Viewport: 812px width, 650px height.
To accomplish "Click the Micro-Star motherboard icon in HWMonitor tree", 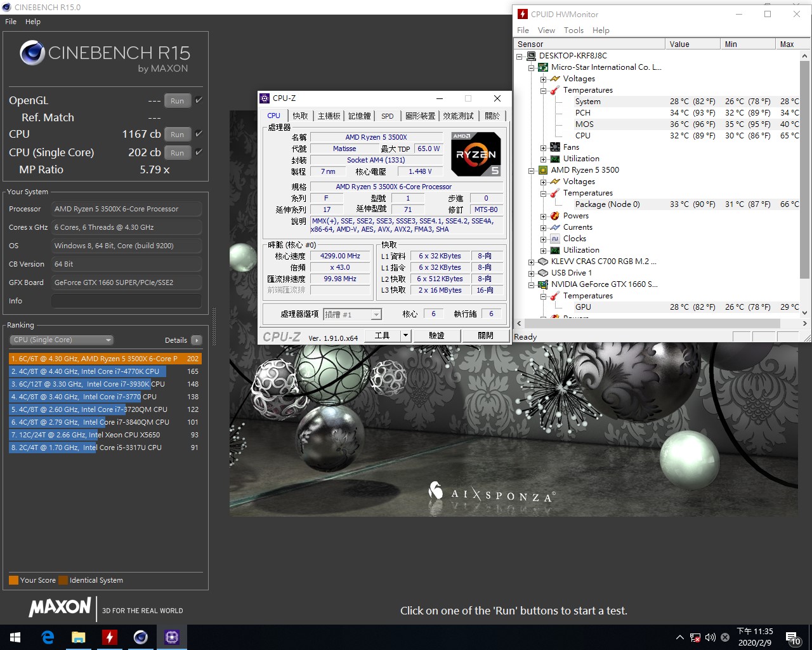I will 543,67.
